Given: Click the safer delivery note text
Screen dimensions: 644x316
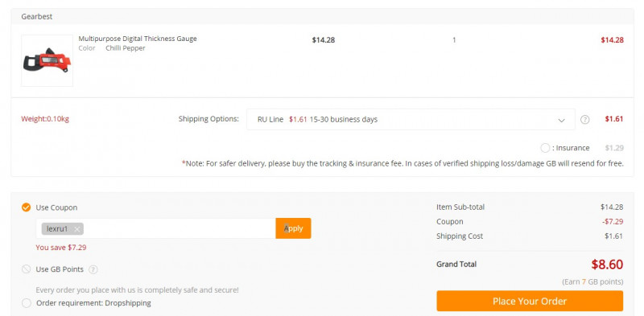Looking at the screenshot, I should pyautogui.click(x=402, y=163).
